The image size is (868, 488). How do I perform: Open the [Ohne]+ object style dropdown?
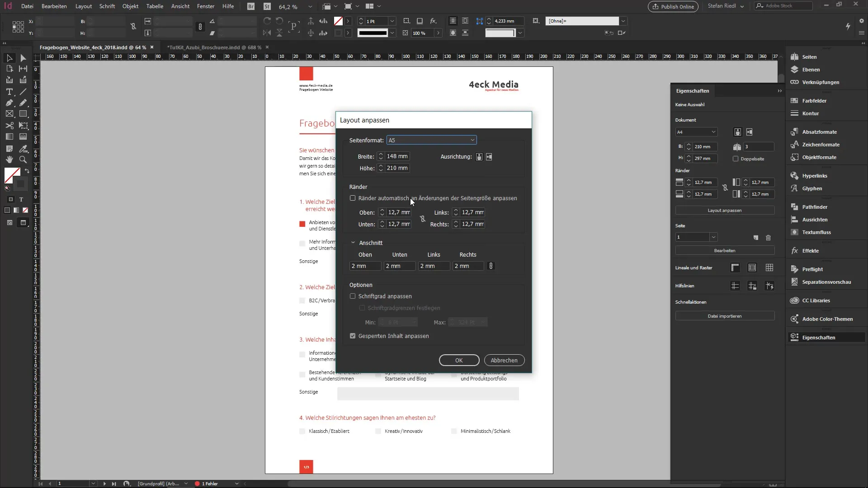[623, 21]
